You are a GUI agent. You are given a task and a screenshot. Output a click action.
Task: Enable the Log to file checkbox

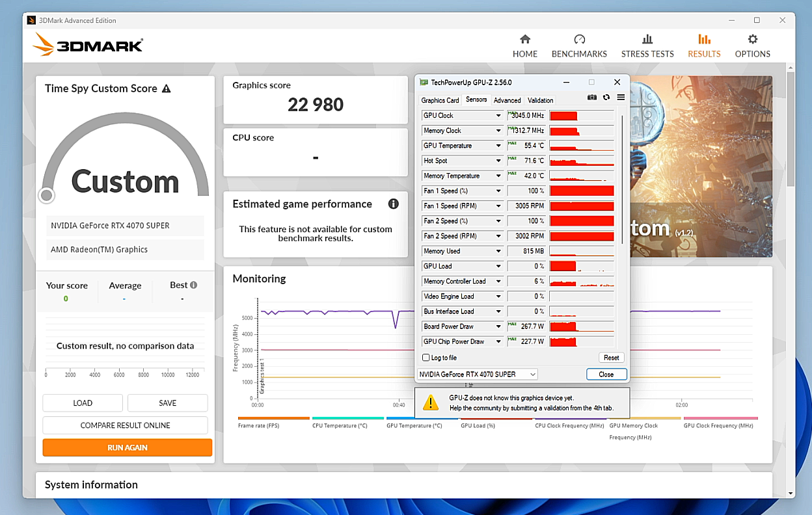click(426, 358)
